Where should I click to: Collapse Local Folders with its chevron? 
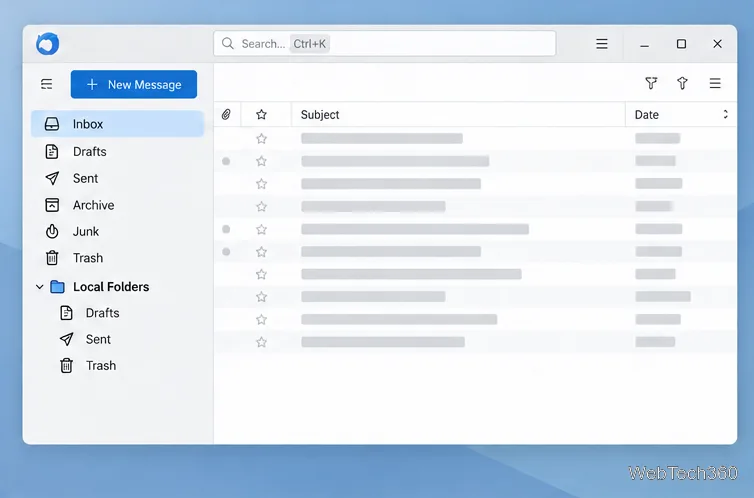[x=39, y=287]
